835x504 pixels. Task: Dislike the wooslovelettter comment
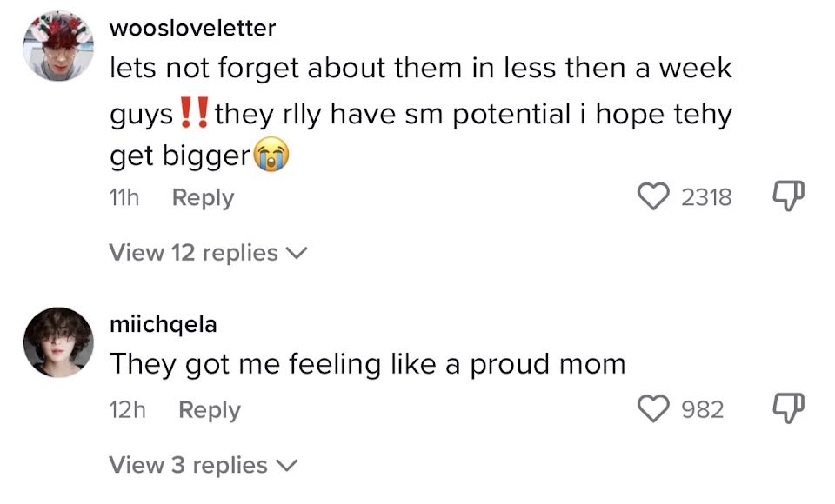[787, 196]
